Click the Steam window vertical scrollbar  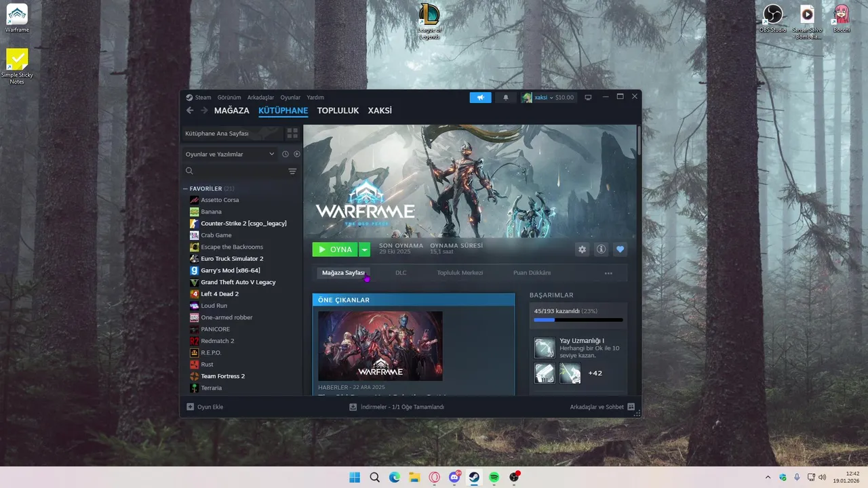[x=639, y=140]
